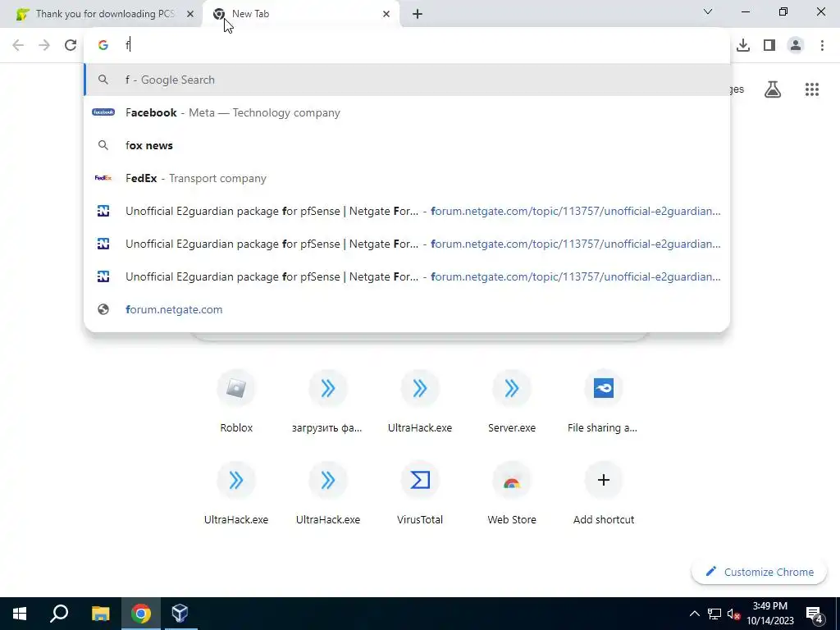Image resolution: width=840 pixels, height=630 pixels.
Task: Open File Explorer from taskbar
Action: point(100,614)
